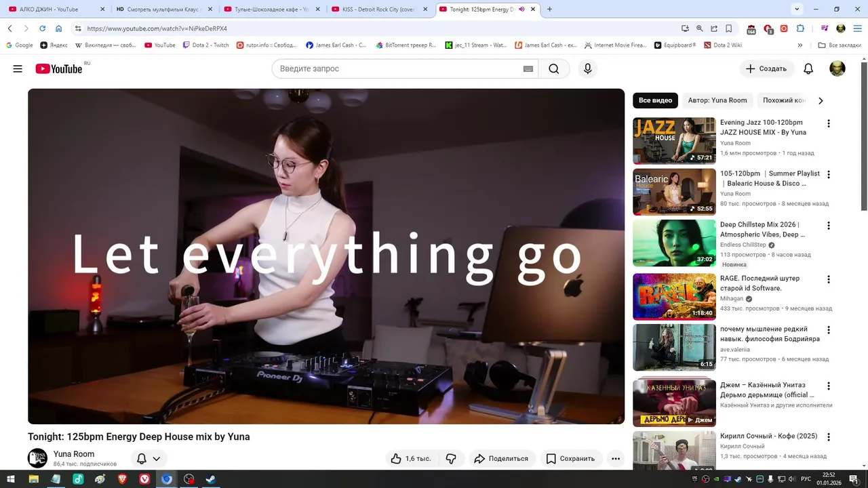This screenshot has width=868, height=488.
Task: Open a new browser tab
Action: pyautogui.click(x=549, y=9)
